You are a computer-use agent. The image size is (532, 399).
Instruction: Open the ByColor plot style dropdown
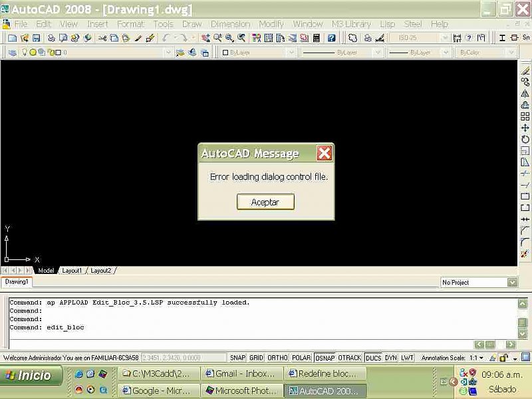[511, 53]
